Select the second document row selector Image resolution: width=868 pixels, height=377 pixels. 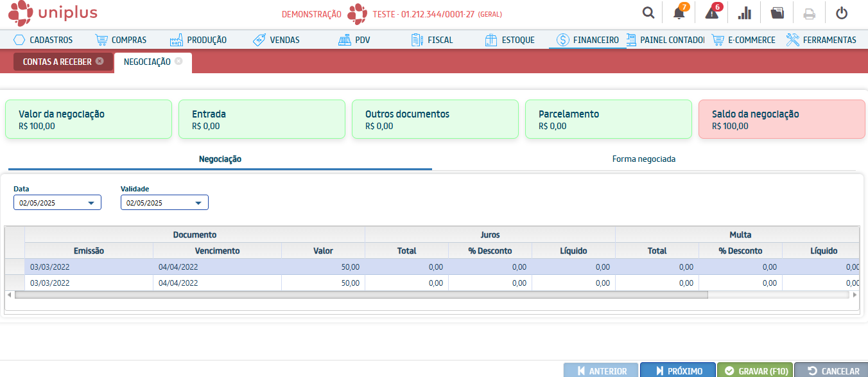click(14, 283)
